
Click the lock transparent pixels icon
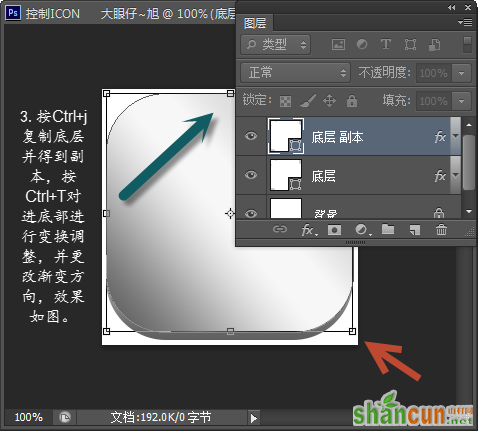tap(285, 101)
